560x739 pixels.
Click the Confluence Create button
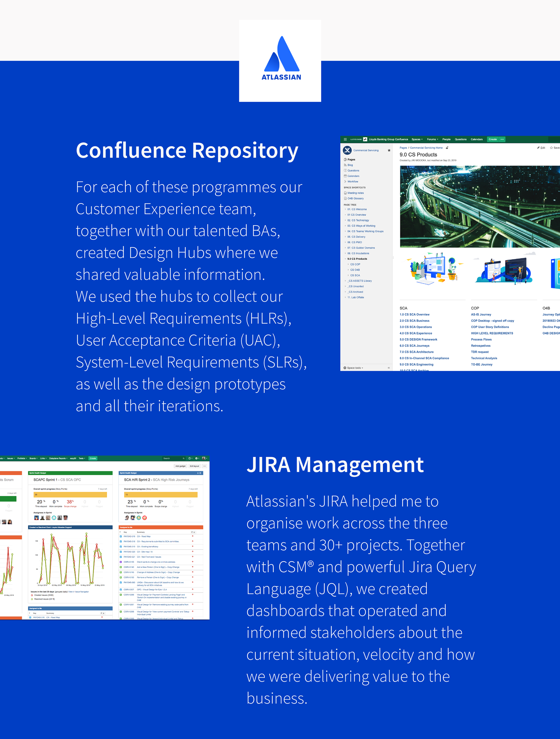pyautogui.click(x=493, y=139)
